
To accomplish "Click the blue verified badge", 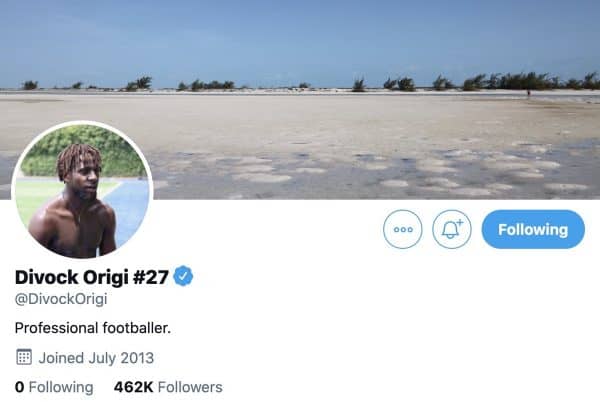I will (183, 276).
